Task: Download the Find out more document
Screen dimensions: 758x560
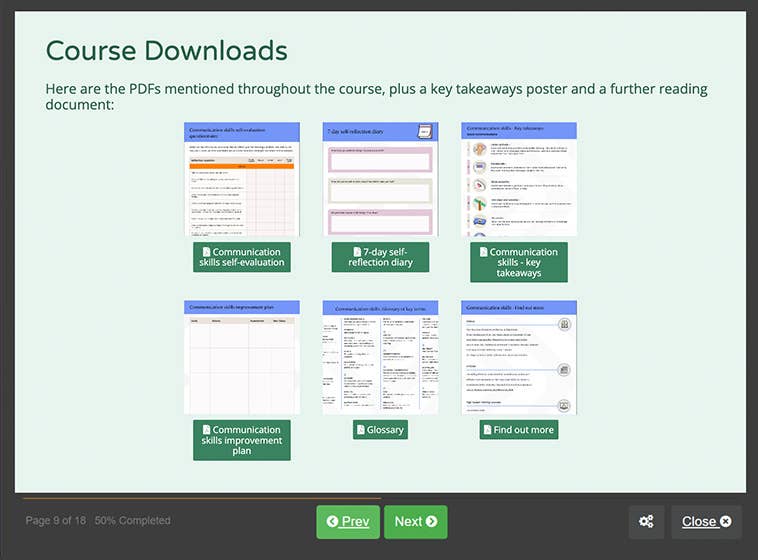Action: pyautogui.click(x=518, y=430)
